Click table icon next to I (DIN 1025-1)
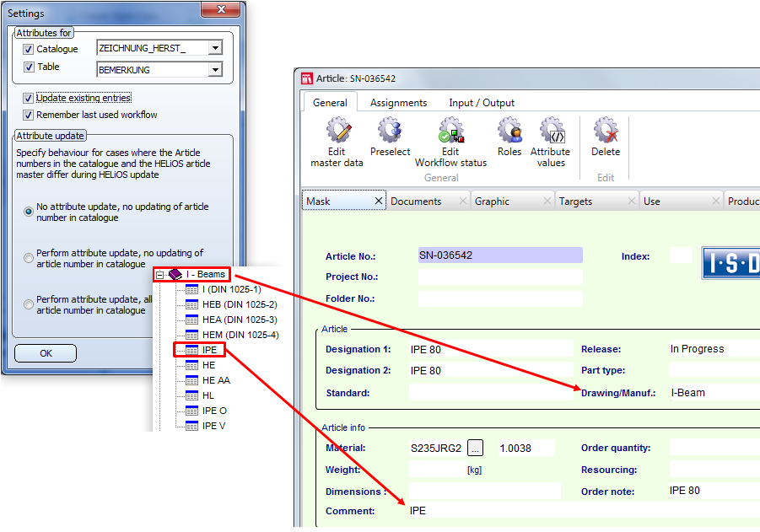Viewport: 760px width, 532px height. tap(192, 290)
